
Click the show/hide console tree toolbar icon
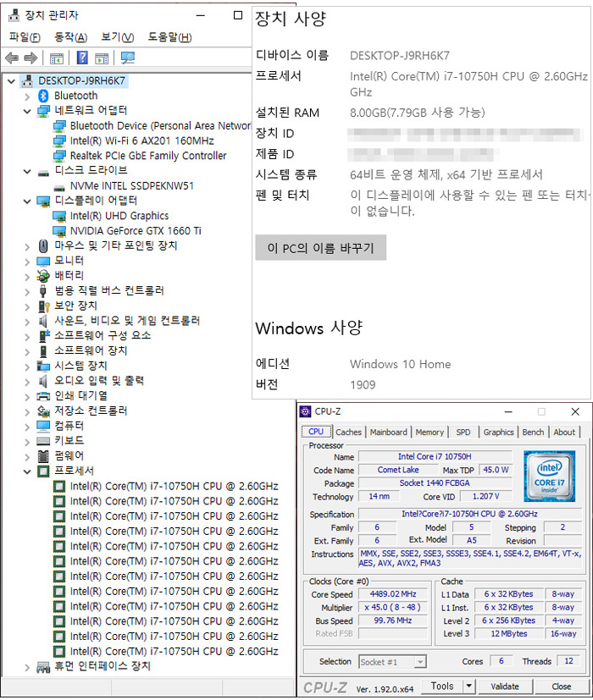[x=57, y=58]
